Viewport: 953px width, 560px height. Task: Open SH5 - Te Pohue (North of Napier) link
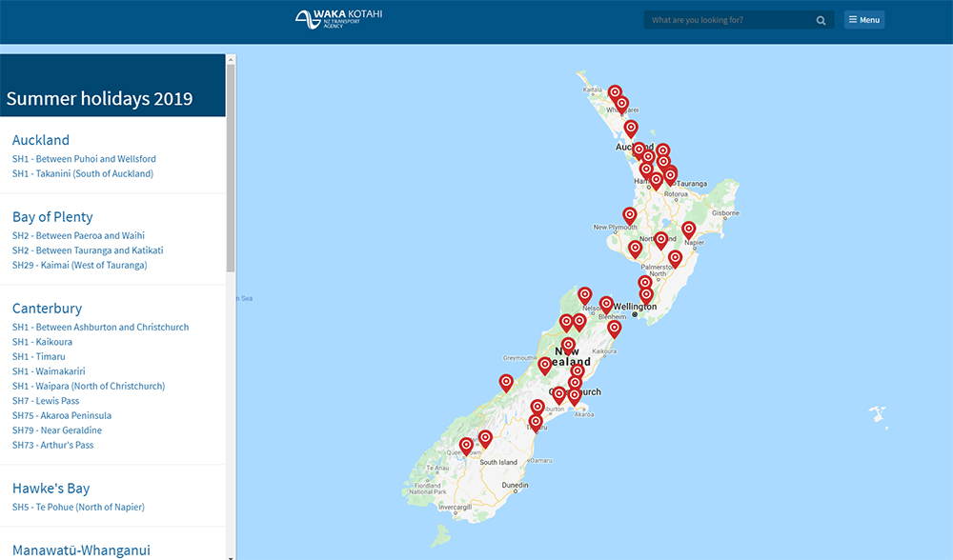click(78, 507)
